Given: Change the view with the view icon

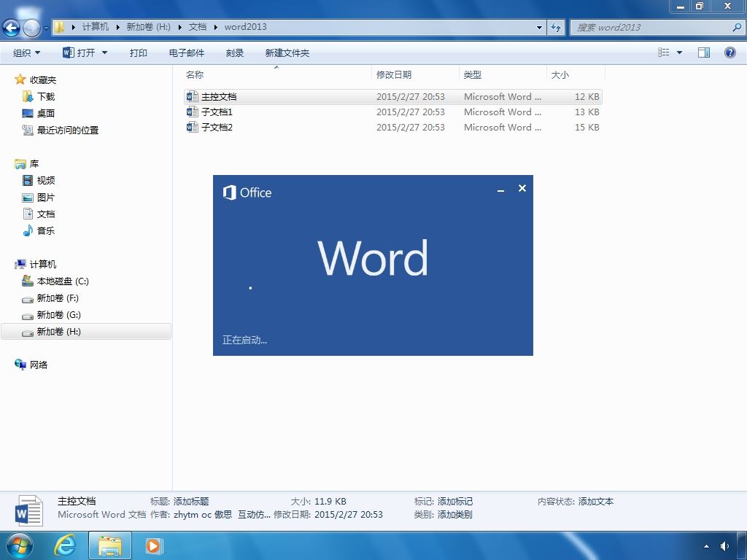Looking at the screenshot, I should (664, 52).
